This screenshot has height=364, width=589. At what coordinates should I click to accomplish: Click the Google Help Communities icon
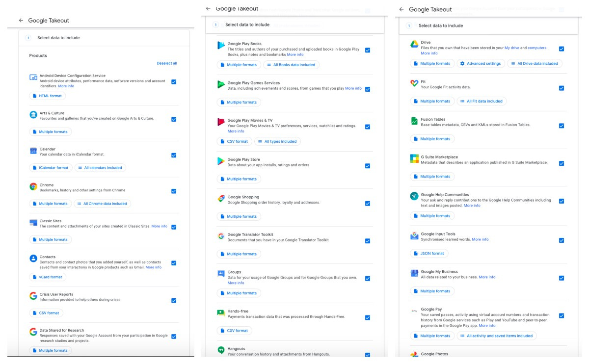click(x=414, y=196)
